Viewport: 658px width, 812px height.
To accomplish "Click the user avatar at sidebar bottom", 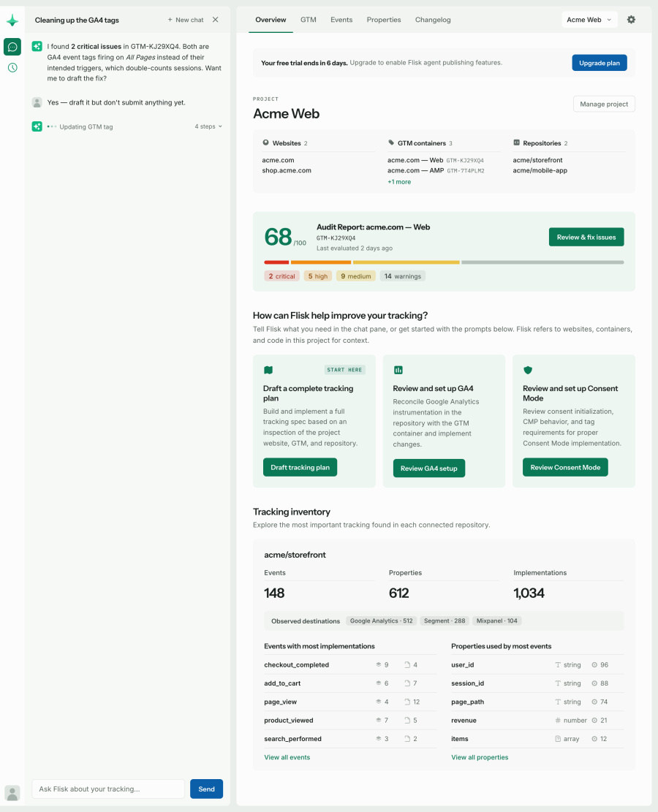I will tap(12, 793).
